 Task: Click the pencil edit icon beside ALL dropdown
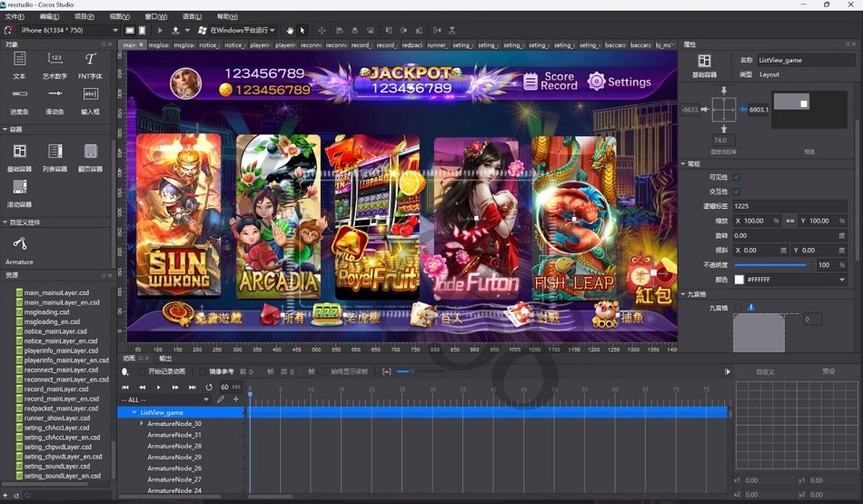221,400
